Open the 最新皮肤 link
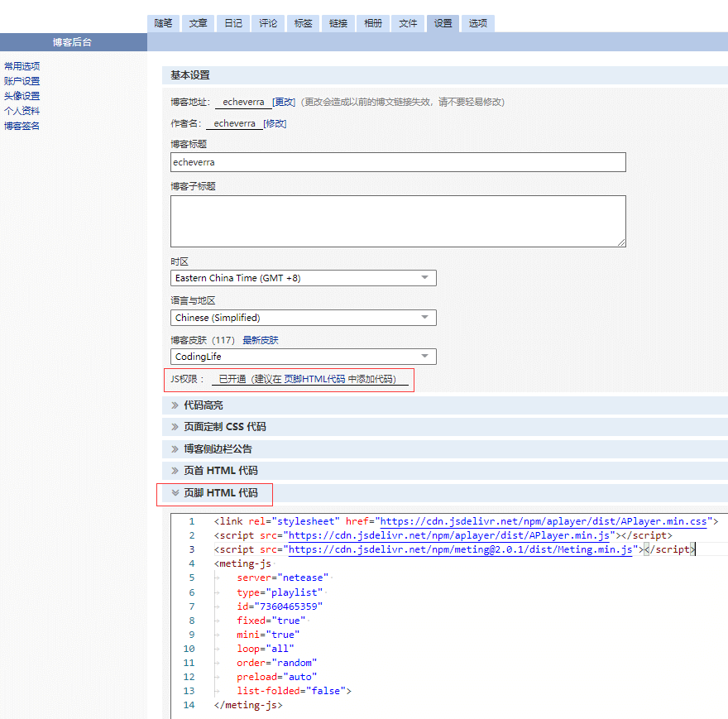 [x=261, y=340]
